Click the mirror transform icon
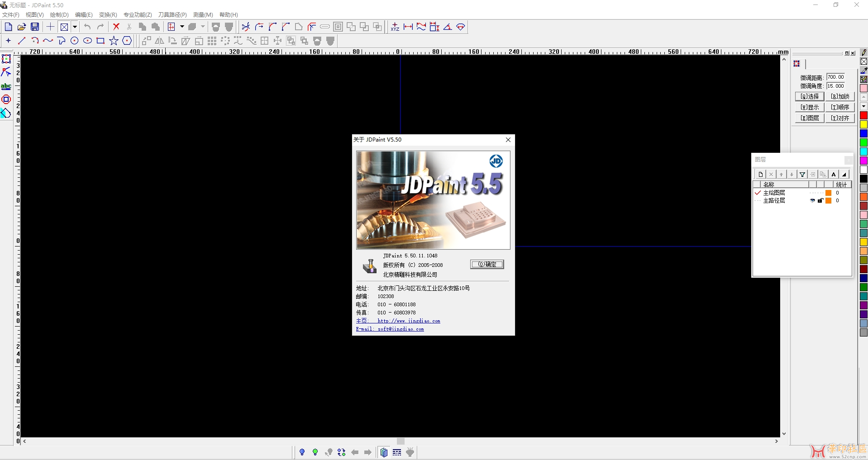The image size is (868, 460). coord(159,41)
